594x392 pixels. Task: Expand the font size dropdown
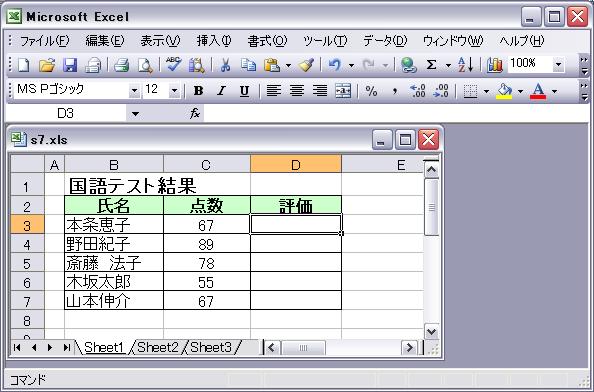coord(174,91)
